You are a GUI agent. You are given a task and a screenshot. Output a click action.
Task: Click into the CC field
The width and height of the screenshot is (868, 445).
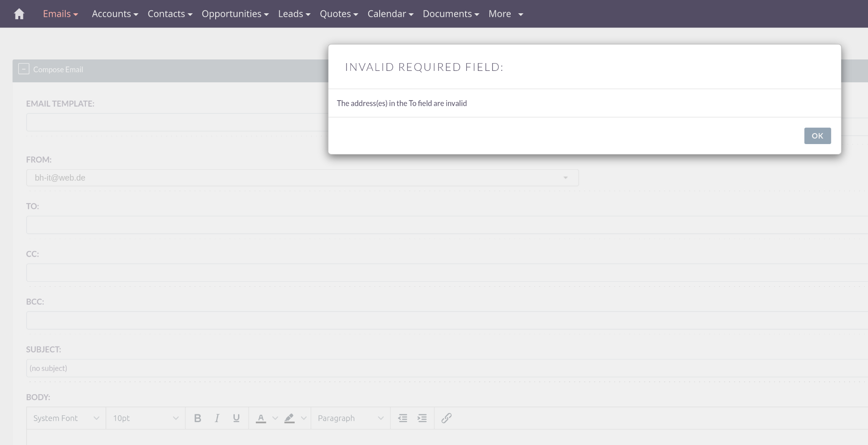(x=447, y=273)
